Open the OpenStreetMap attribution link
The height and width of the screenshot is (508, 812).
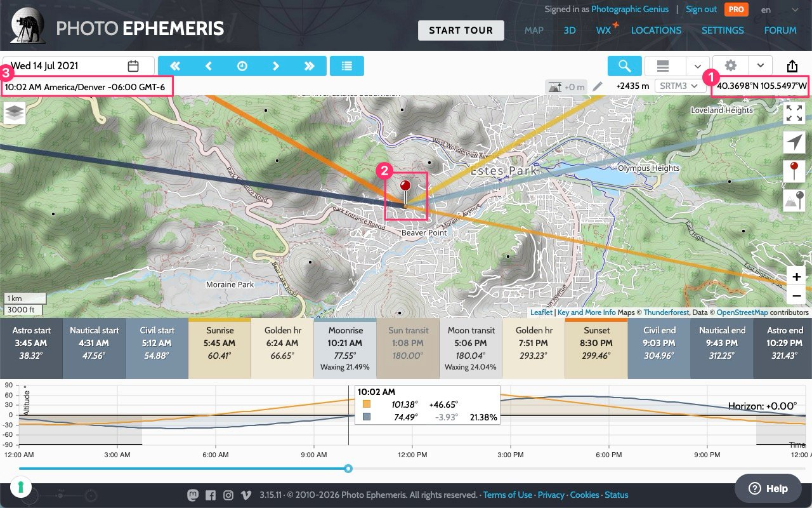[x=742, y=312]
